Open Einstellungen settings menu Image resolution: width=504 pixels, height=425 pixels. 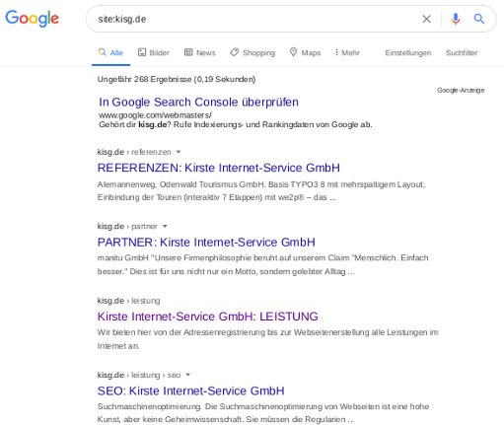tap(408, 52)
